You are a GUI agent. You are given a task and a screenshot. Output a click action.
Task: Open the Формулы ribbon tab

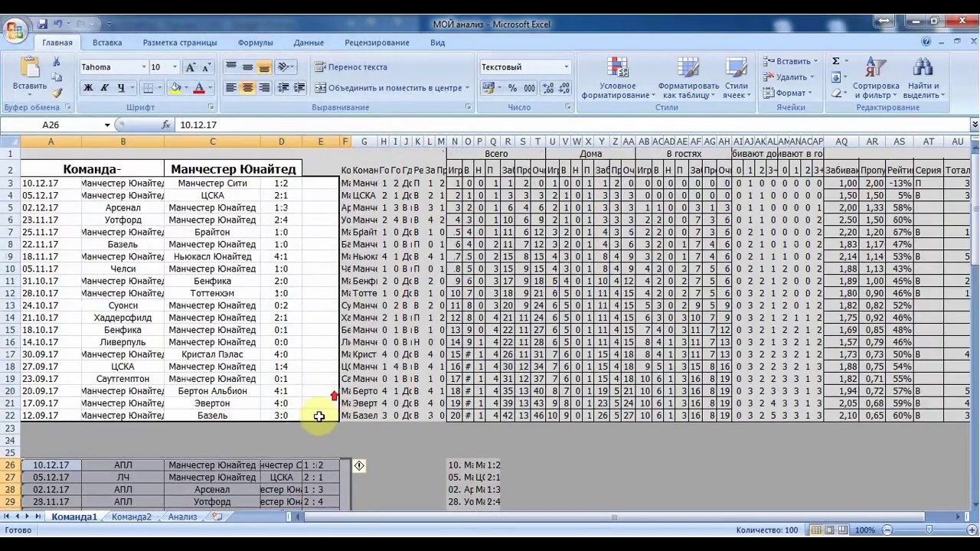pos(256,43)
